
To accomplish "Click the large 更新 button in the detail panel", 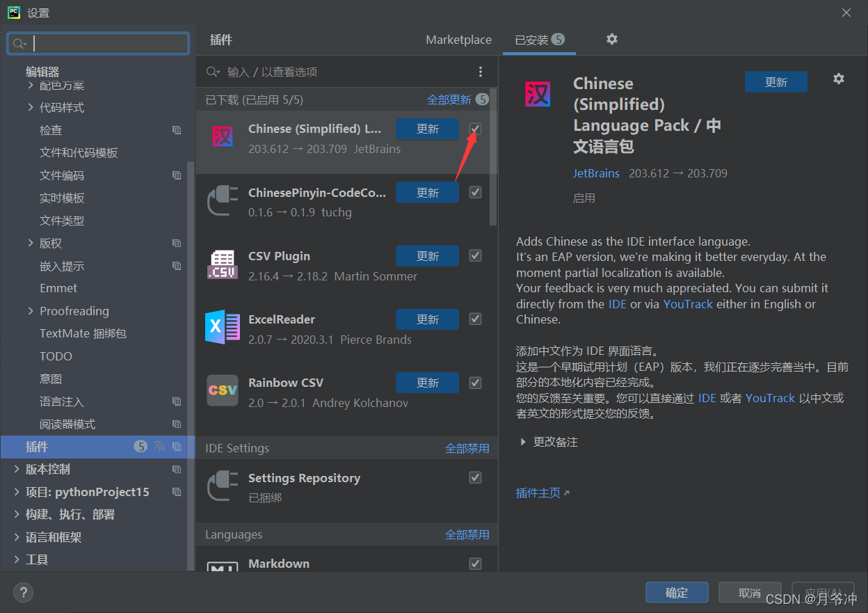I will tap(776, 81).
